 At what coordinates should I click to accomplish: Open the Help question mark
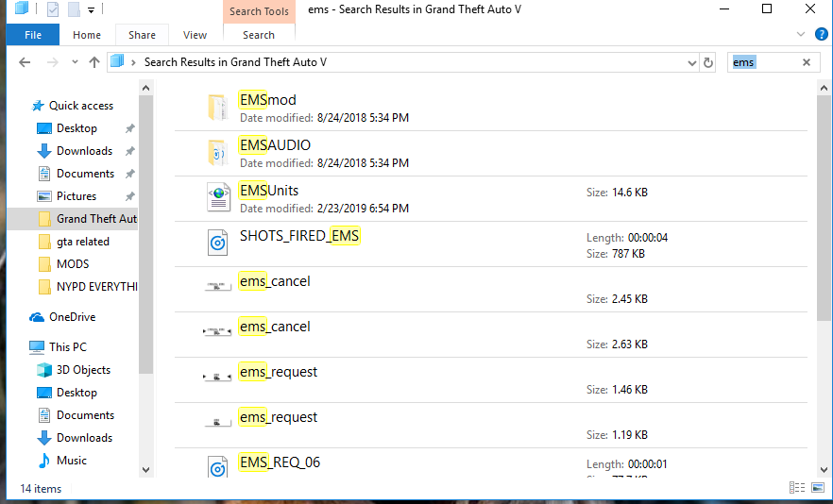[821, 34]
